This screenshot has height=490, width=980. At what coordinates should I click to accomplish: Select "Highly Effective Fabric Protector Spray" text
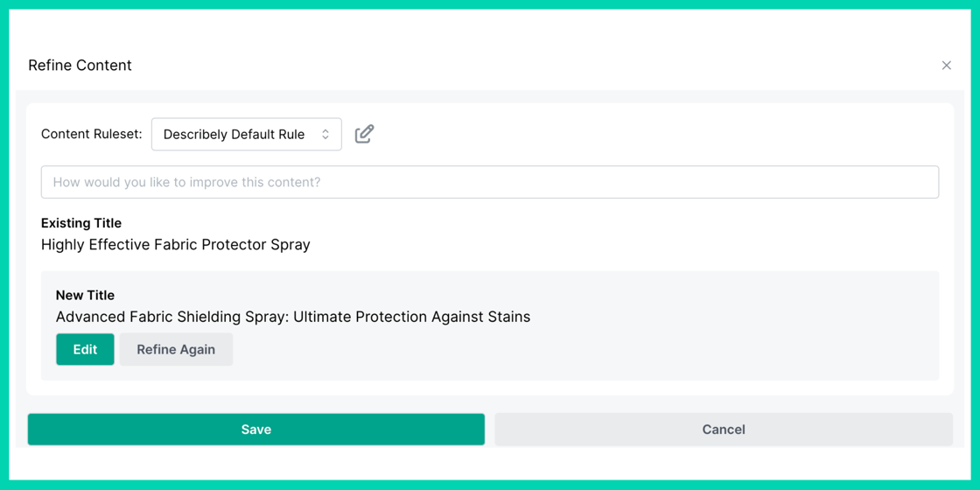(x=175, y=245)
